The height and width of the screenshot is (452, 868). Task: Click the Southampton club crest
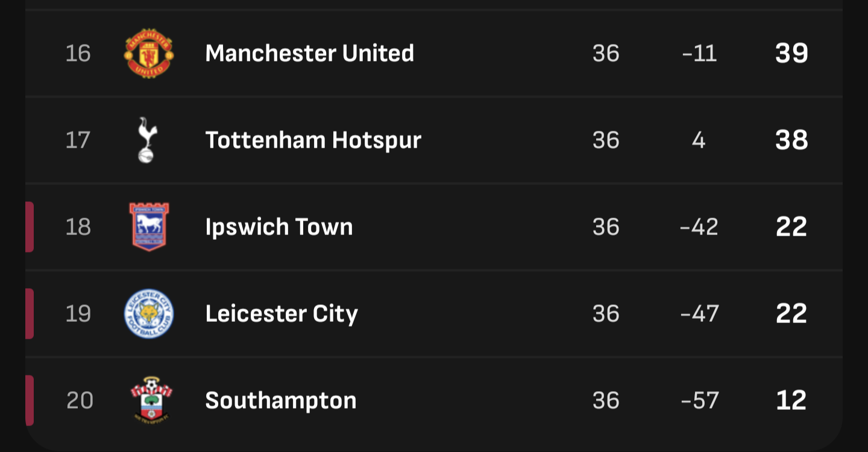click(151, 400)
